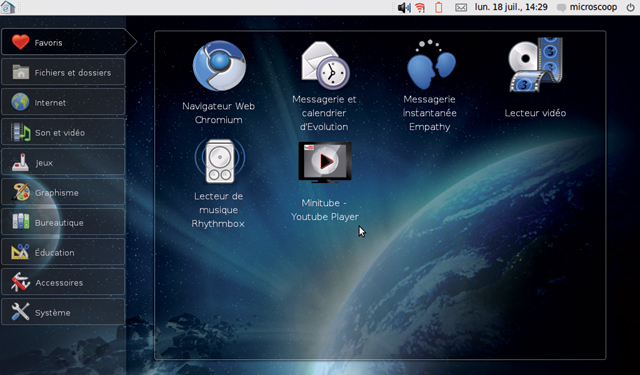
Task: Open the red Wi-Fi network indicator
Action: tap(420, 7)
